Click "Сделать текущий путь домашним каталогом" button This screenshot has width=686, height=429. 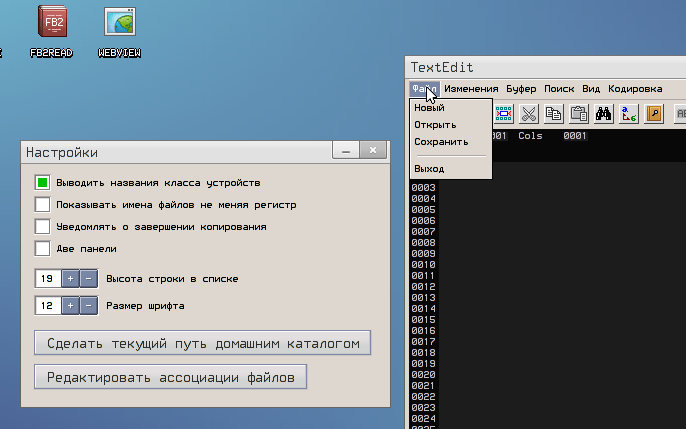pos(203,343)
